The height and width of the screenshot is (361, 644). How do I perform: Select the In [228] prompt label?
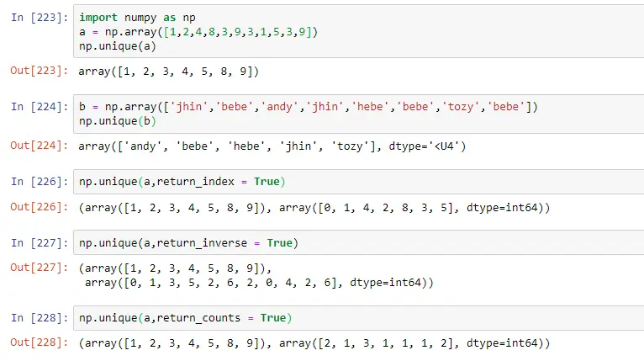(x=40, y=318)
